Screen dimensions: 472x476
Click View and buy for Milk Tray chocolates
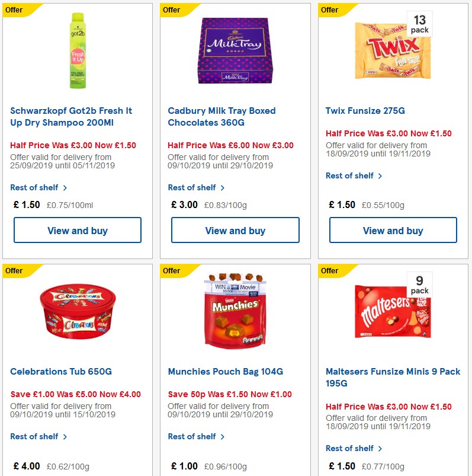pos(235,230)
